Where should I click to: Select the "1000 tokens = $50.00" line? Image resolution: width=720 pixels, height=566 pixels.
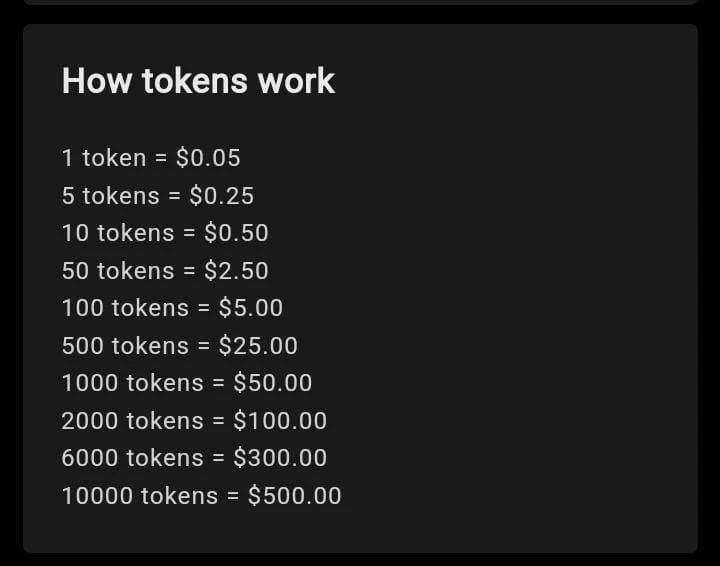tap(187, 383)
